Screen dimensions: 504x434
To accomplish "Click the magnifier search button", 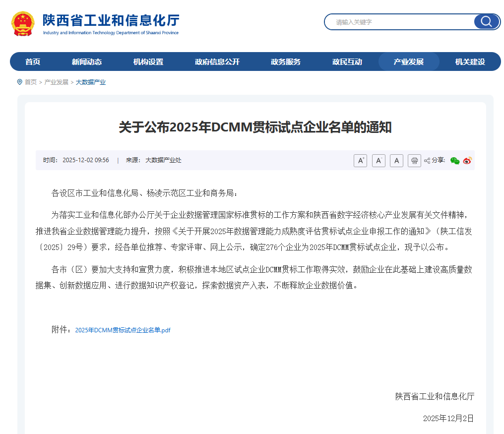I will pyautogui.click(x=486, y=22).
